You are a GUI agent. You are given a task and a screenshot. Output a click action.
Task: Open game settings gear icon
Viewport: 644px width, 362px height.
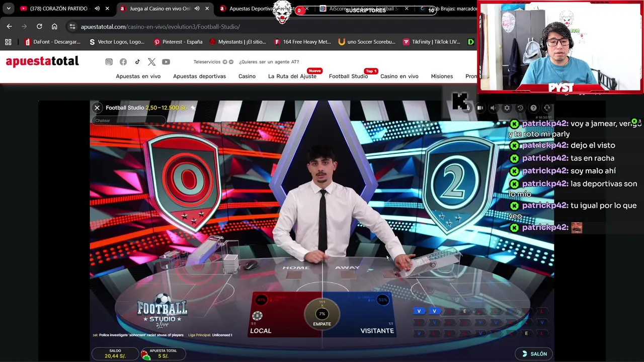click(507, 108)
